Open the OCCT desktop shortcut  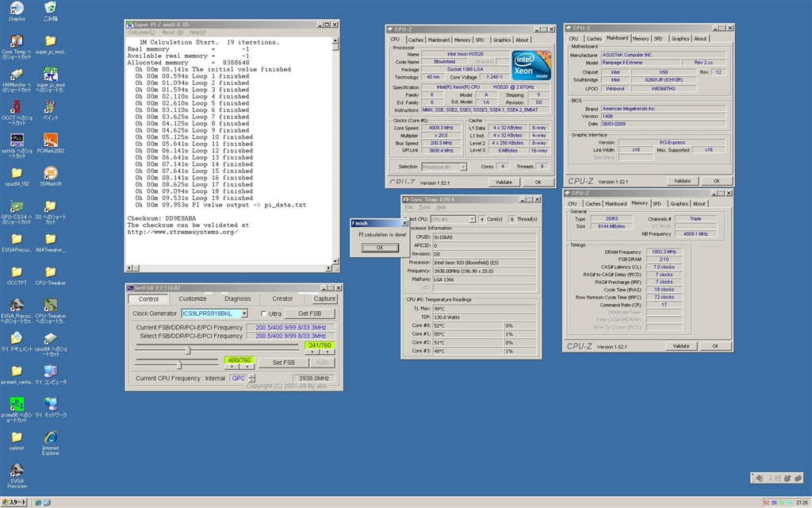16,107
